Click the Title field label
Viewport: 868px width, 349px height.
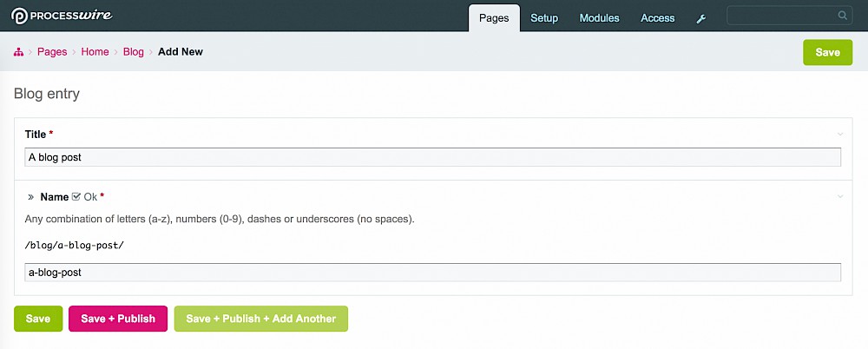pyautogui.click(x=36, y=134)
